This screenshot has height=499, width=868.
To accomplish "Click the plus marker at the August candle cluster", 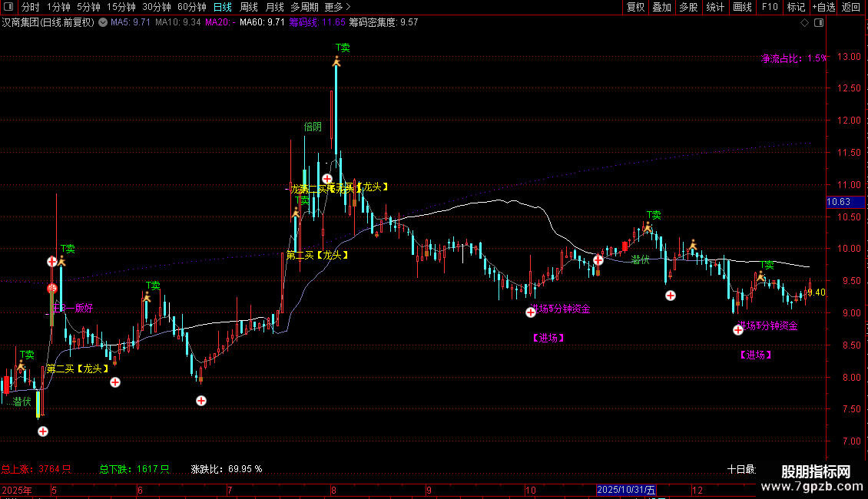I will (327, 179).
